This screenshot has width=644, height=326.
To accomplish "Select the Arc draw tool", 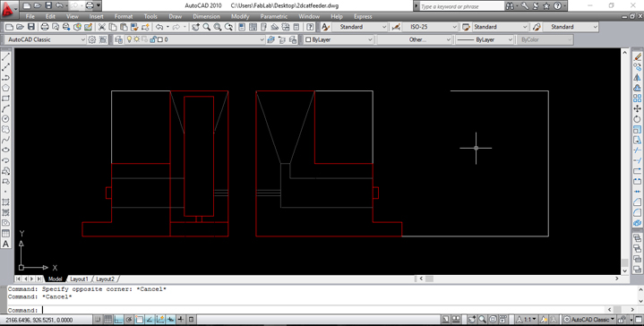I will [5, 108].
